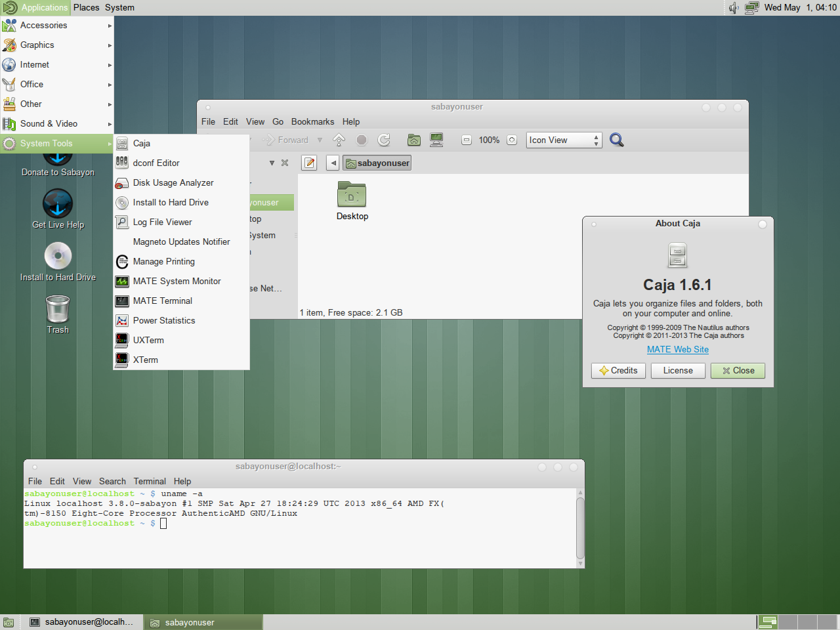Select the Install to Hard Drive desktop icon
The height and width of the screenshot is (630, 840).
coord(58,261)
